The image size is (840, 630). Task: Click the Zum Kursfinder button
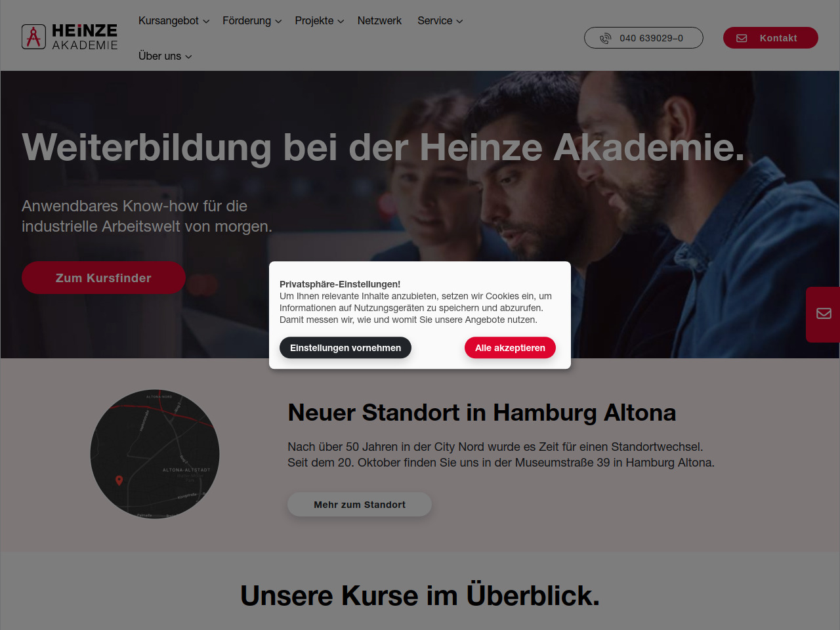point(104,278)
